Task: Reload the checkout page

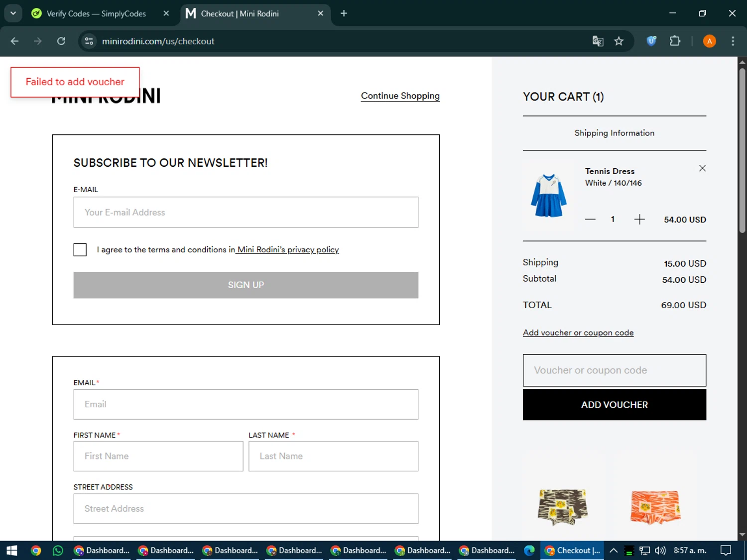Action: (x=61, y=41)
